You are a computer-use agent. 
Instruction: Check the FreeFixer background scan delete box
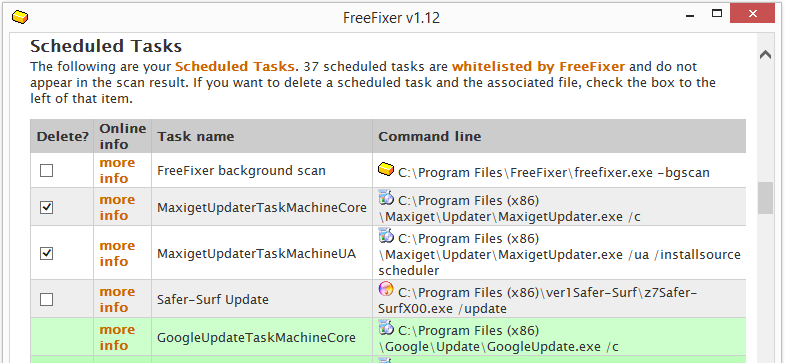click(x=47, y=171)
